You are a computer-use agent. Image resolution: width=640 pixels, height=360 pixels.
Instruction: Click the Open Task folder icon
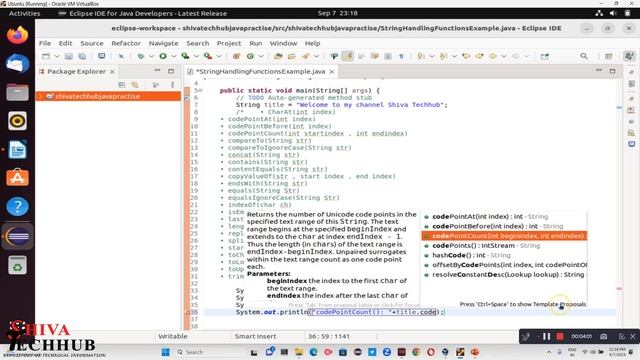tap(291, 56)
